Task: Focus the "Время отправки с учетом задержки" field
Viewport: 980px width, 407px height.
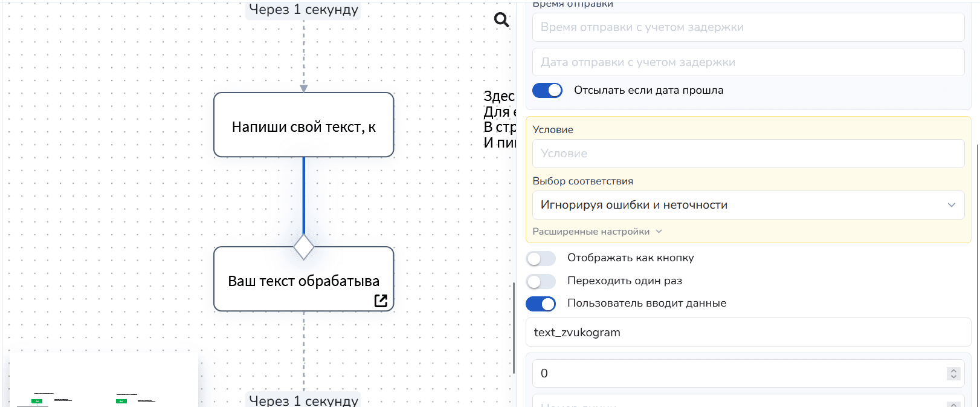Action: coord(747,27)
